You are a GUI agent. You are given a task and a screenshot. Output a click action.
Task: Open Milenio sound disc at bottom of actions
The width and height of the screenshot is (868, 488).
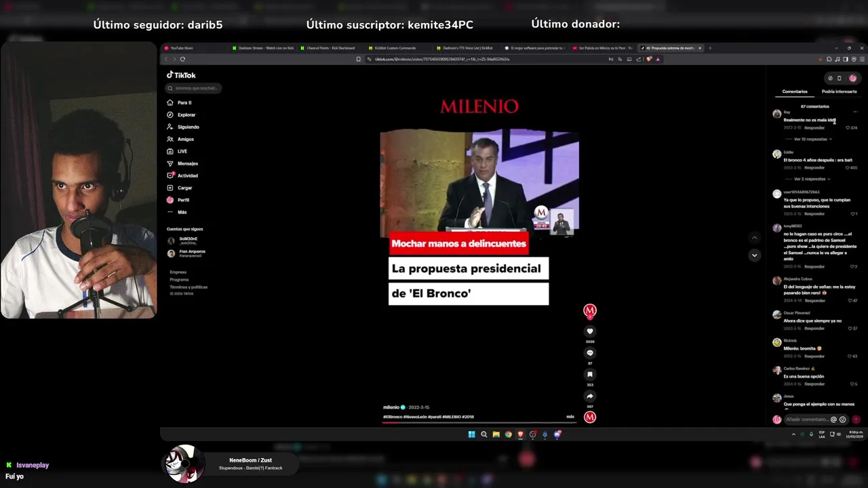(590, 418)
